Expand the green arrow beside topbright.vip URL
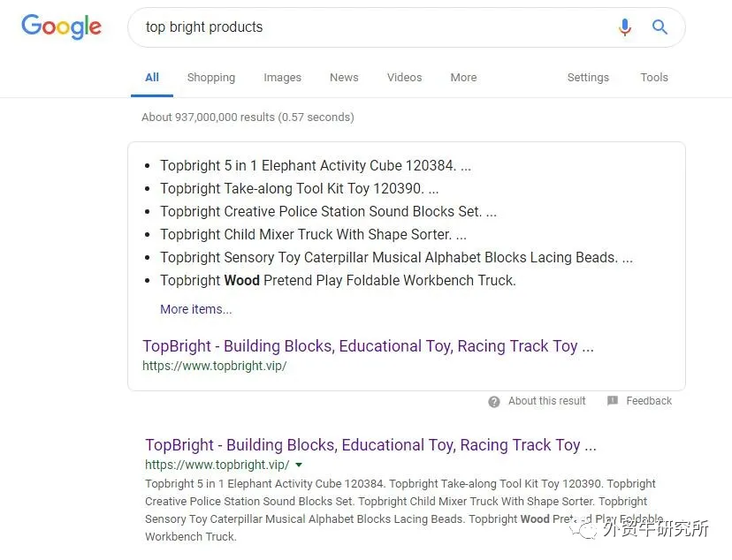The width and height of the screenshot is (732, 560). tap(299, 465)
